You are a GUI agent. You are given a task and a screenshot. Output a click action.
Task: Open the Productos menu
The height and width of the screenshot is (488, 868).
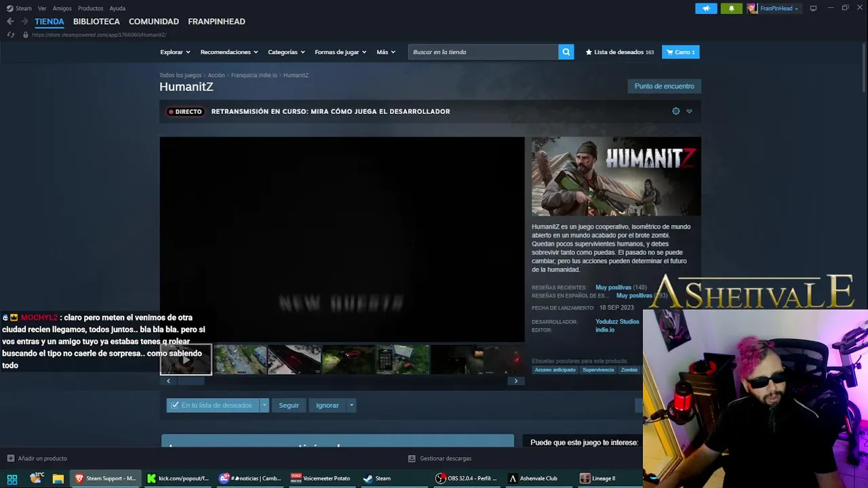[x=90, y=8]
